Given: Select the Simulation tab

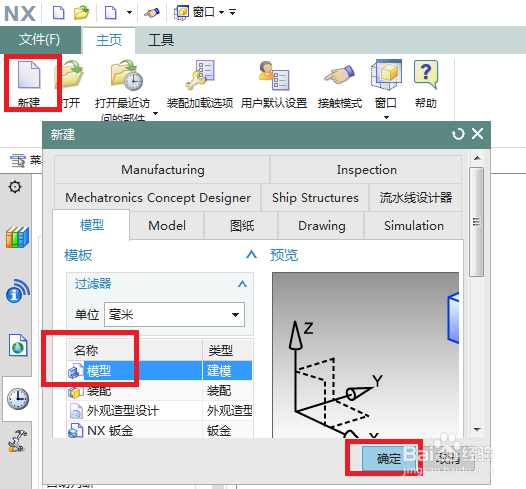Looking at the screenshot, I should tap(413, 226).
